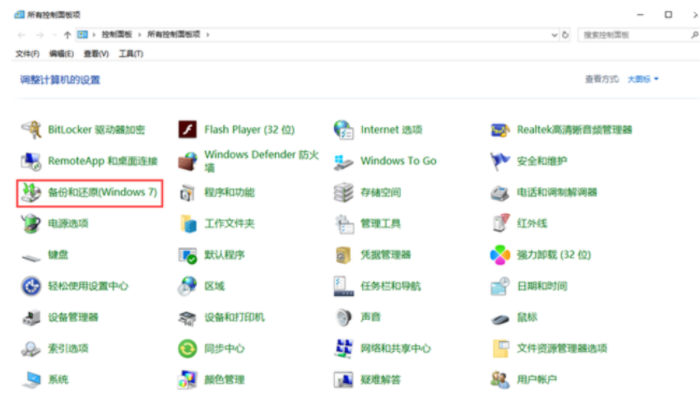Screen dimensions: 700x400
Task: Open the 网络和共享中心 link text
Action: click(396, 349)
